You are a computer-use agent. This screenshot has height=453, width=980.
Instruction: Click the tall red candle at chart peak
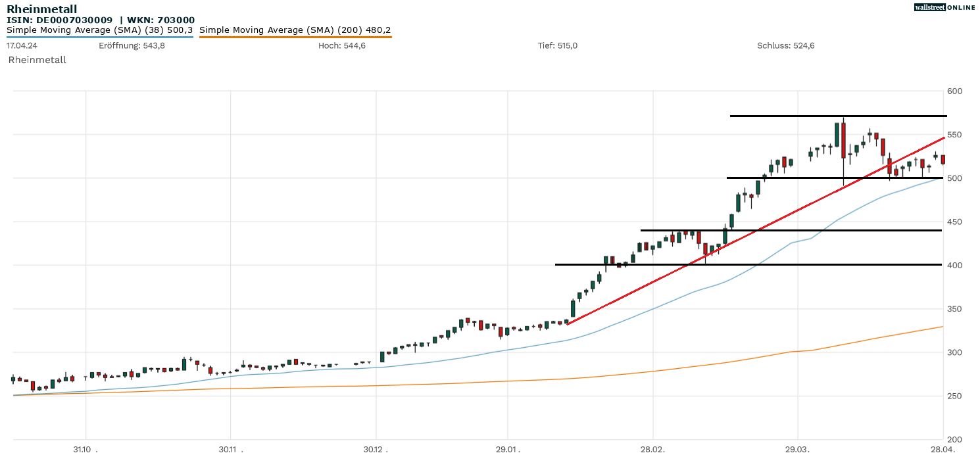click(x=843, y=140)
